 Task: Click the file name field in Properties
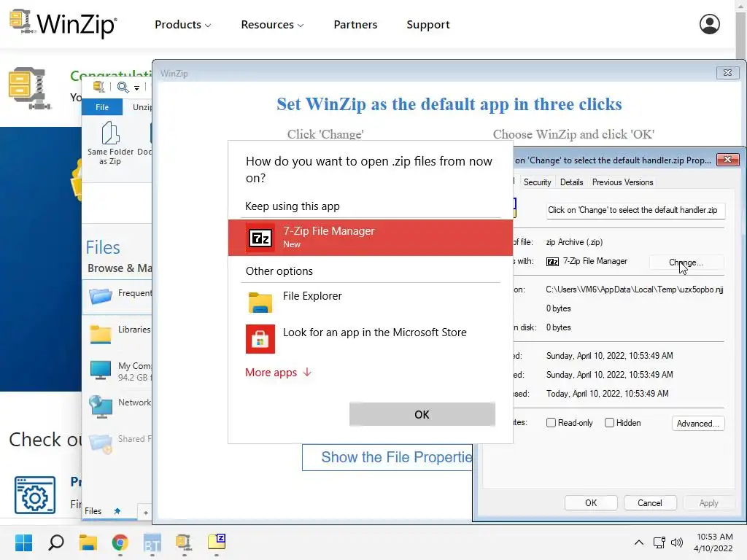[636, 211]
